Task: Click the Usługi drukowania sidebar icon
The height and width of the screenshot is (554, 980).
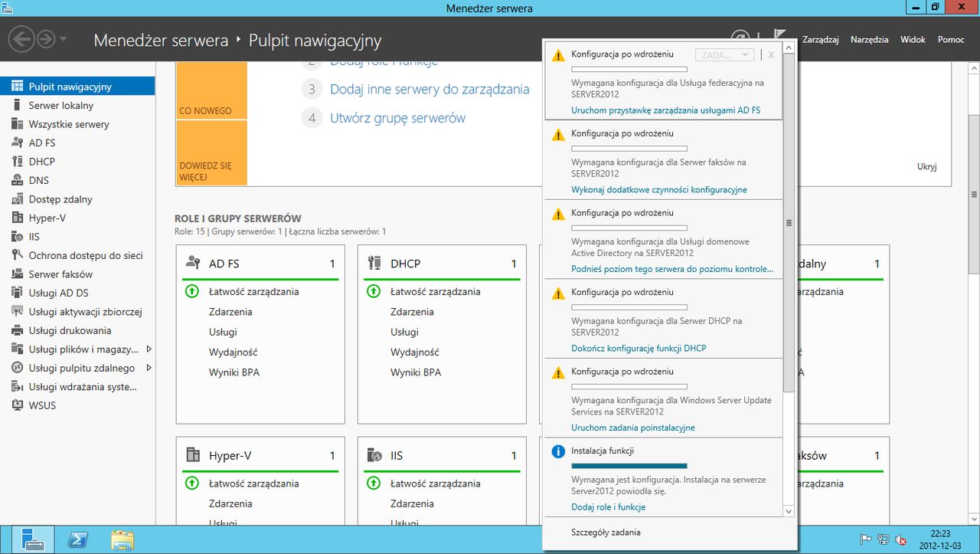Action: point(17,330)
